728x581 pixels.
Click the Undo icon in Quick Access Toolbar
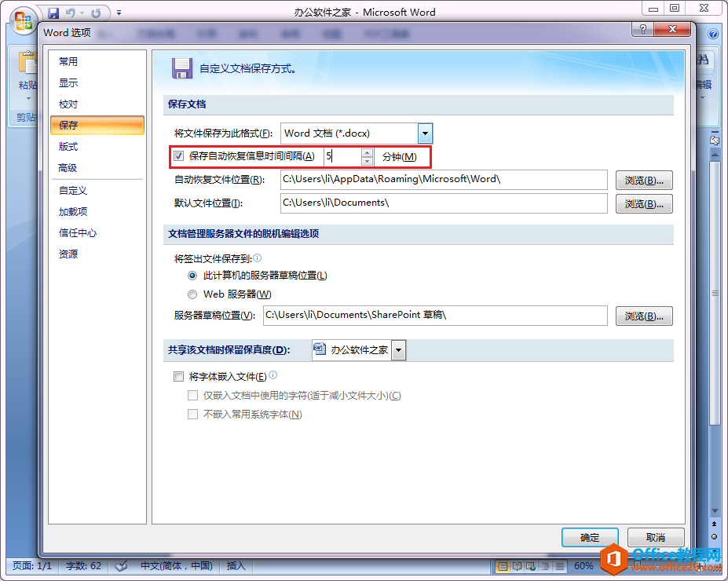pyautogui.click(x=71, y=13)
